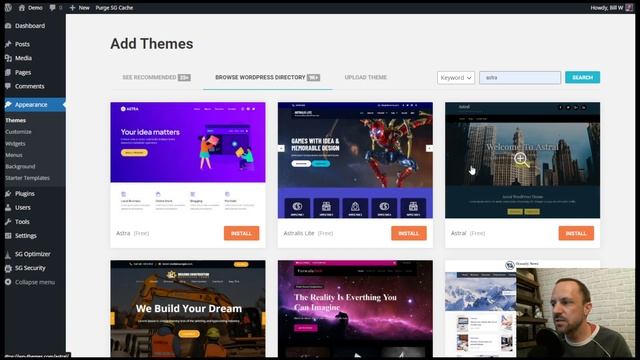
Task: Open Plugins in the sidebar
Action: [24, 193]
